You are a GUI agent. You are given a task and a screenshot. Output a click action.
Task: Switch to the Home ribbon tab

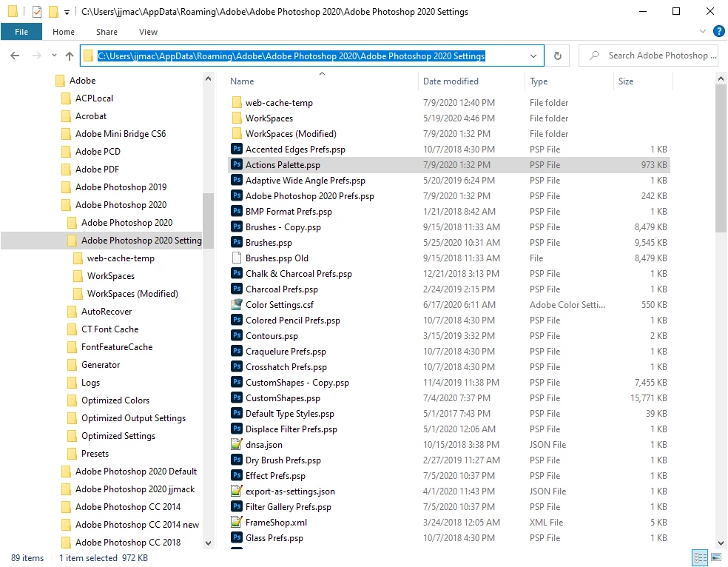(x=64, y=32)
